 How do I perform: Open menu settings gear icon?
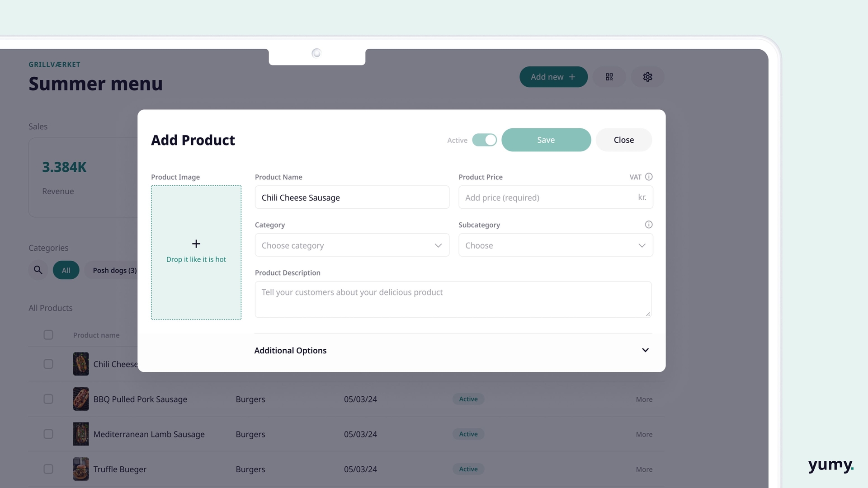point(647,77)
